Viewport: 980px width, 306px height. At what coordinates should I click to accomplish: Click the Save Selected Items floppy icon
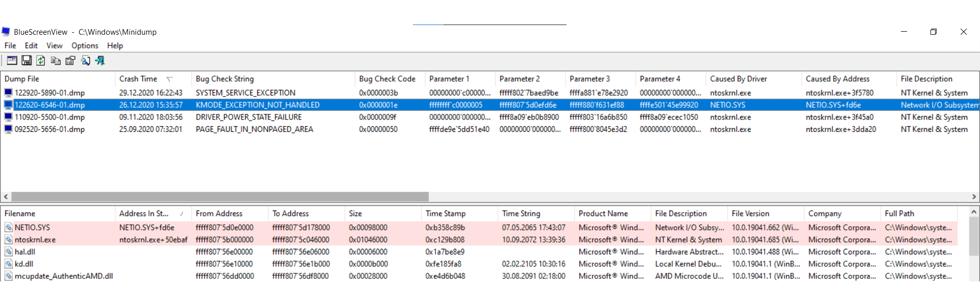[x=27, y=61]
